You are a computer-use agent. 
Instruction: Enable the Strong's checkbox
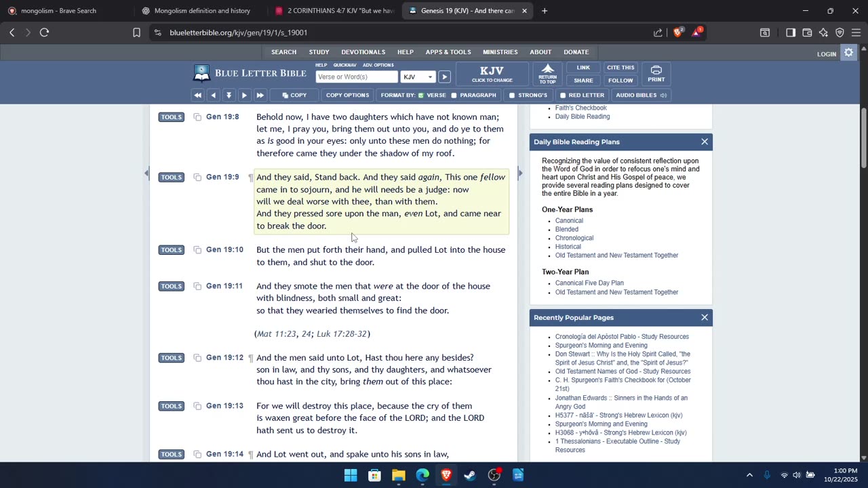point(512,96)
